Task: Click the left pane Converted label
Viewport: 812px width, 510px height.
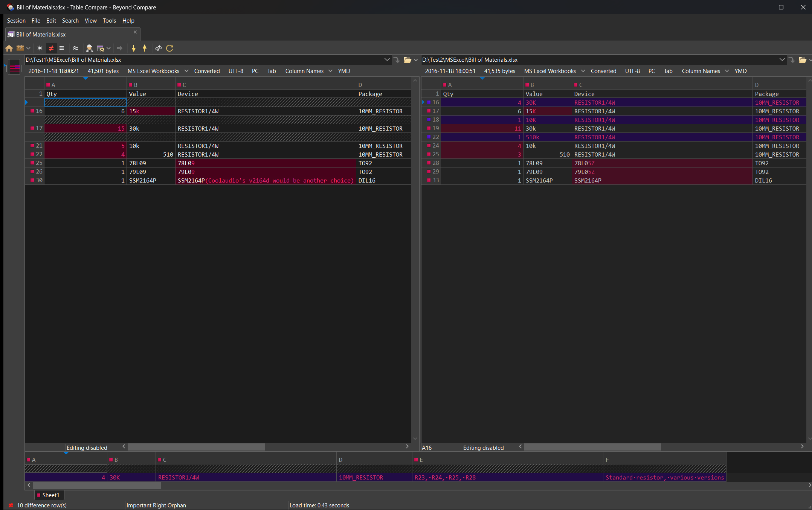Action: click(x=207, y=71)
